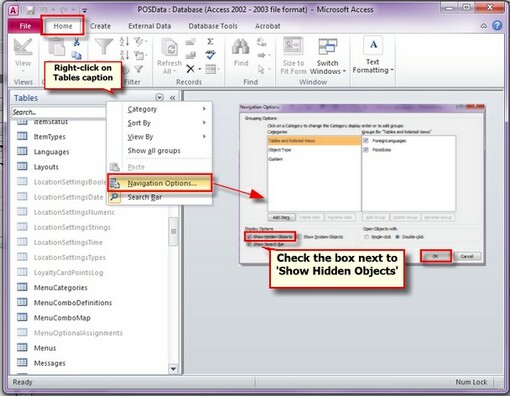Select the Single-click radio button
The image size is (510, 396).
pyautogui.click(x=367, y=237)
